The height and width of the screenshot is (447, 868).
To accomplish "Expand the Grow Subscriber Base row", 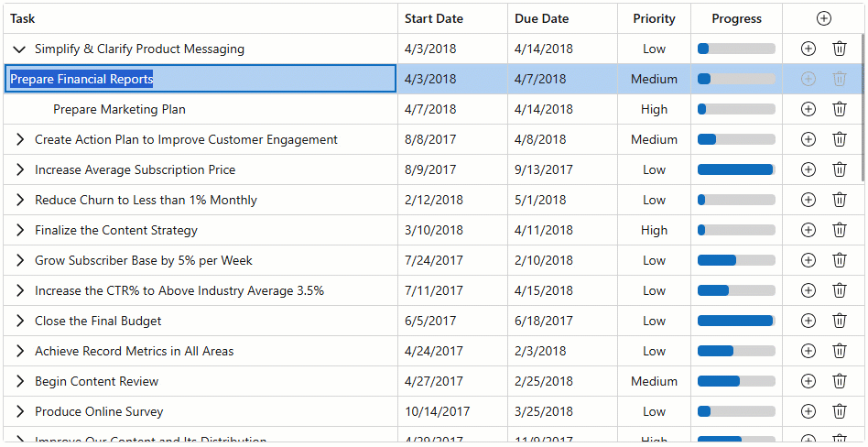I will (20, 260).
